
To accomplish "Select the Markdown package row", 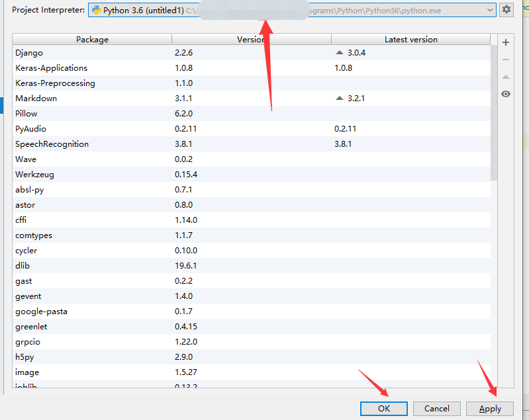I will pos(252,99).
